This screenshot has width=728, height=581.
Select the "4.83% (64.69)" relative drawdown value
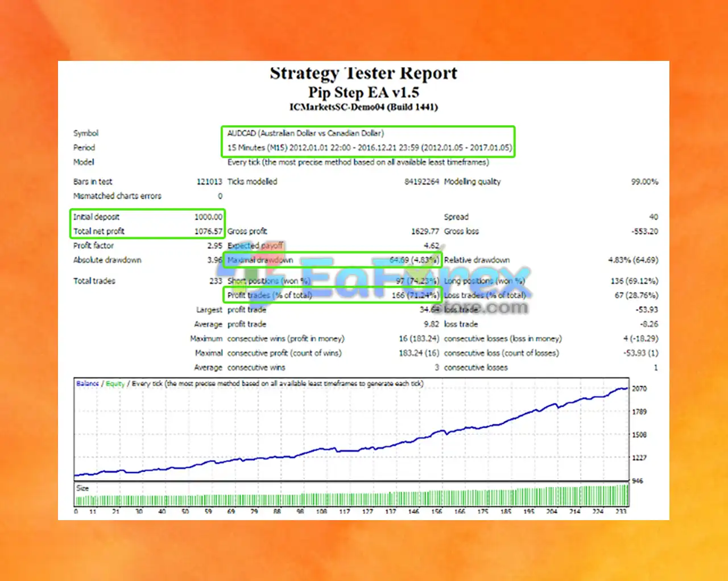(633, 260)
